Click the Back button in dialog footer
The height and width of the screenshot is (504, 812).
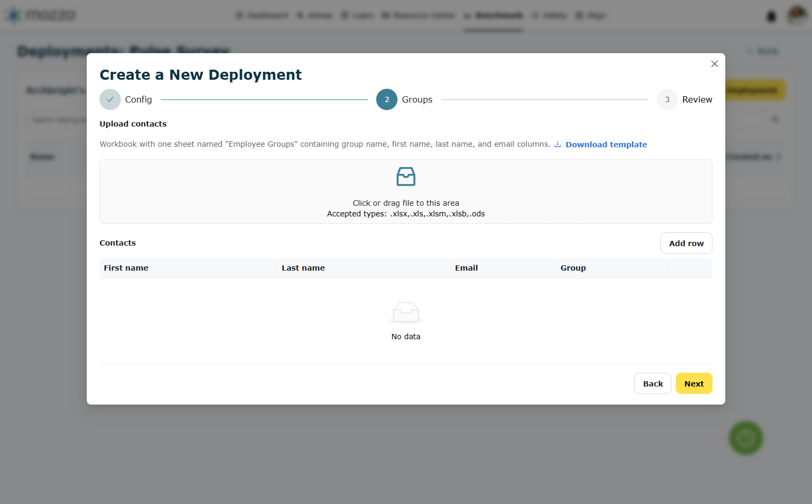(x=653, y=383)
